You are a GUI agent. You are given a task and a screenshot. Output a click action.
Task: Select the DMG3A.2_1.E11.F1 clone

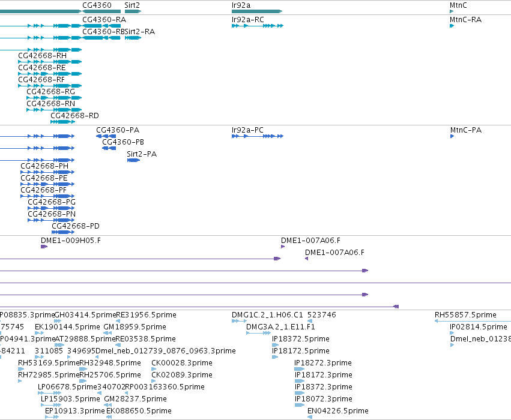point(280,327)
